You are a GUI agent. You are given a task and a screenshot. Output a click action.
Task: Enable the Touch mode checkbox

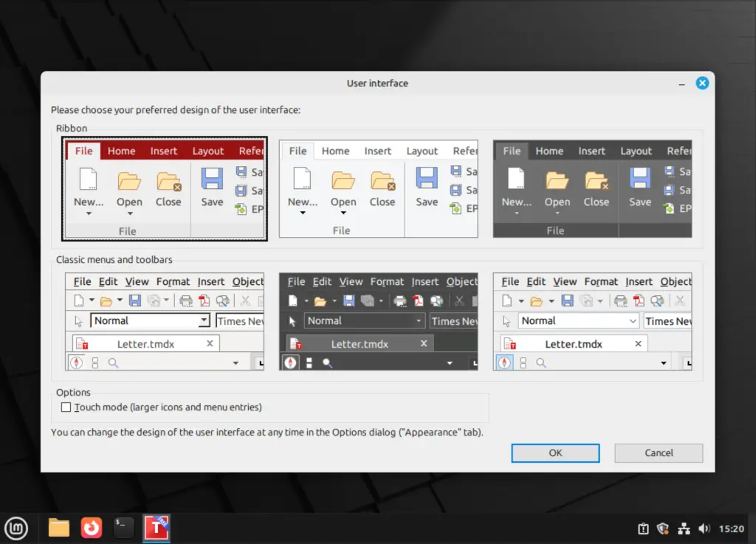(66, 407)
